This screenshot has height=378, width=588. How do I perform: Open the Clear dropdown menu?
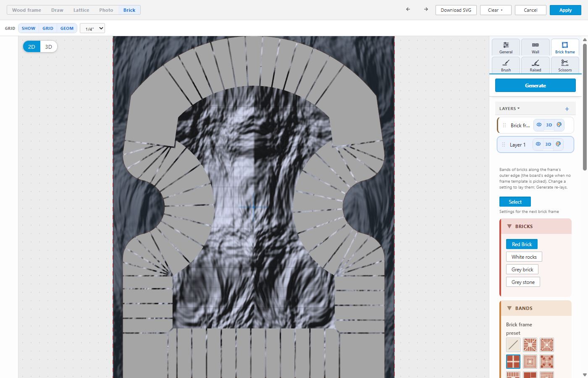tap(496, 10)
